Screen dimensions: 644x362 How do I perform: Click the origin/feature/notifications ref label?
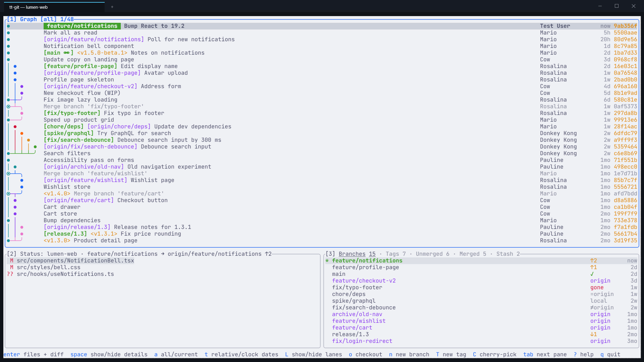pos(94,39)
